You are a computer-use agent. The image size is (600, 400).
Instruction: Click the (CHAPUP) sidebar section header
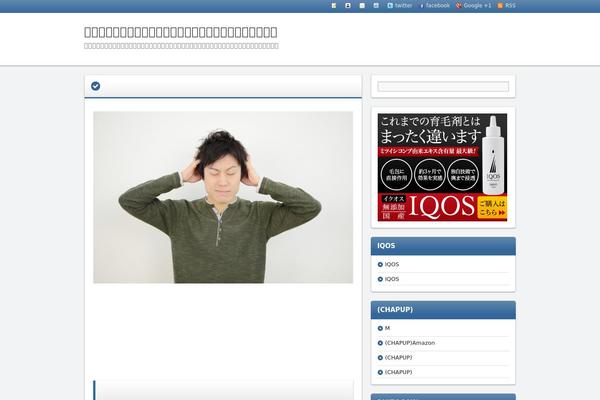443,310
